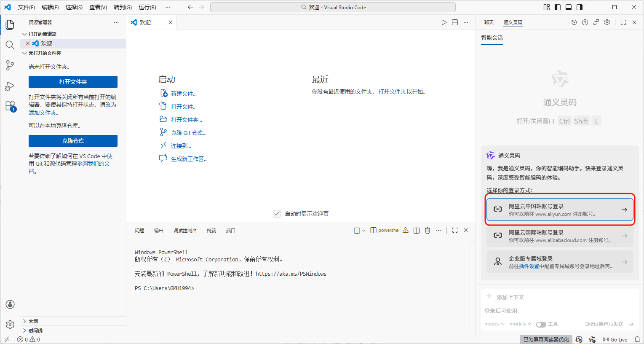This screenshot has height=344, width=644.
Task: Choose 阿里云国际站账号登录 login option
Action: tap(560, 236)
